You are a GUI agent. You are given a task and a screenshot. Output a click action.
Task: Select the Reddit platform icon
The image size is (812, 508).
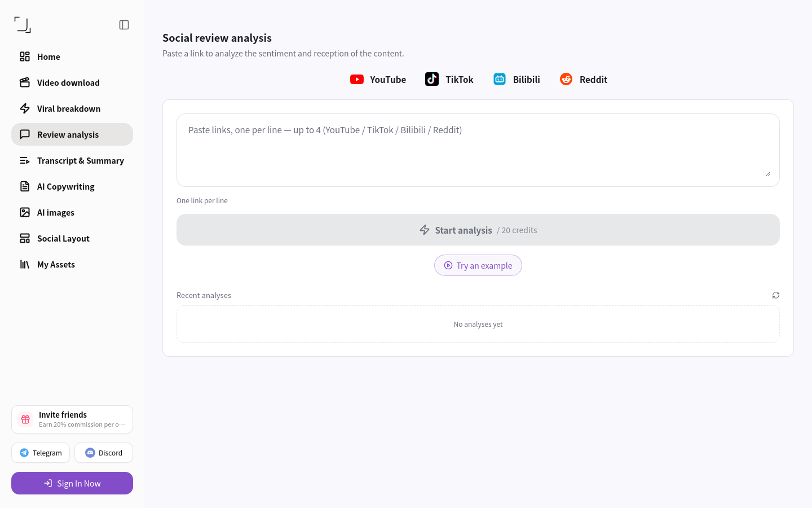[566, 80]
